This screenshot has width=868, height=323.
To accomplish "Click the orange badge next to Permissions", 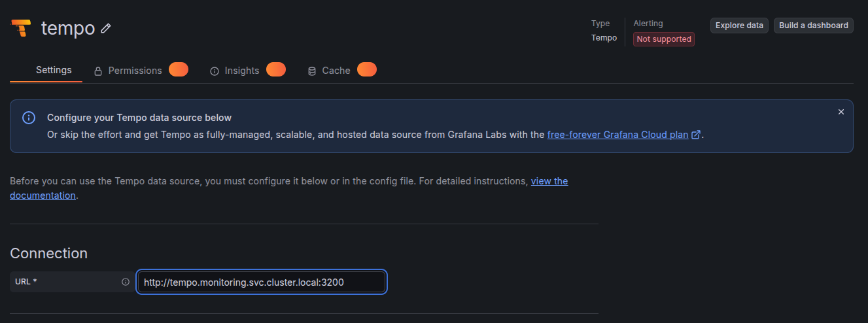I will pyautogui.click(x=179, y=69).
